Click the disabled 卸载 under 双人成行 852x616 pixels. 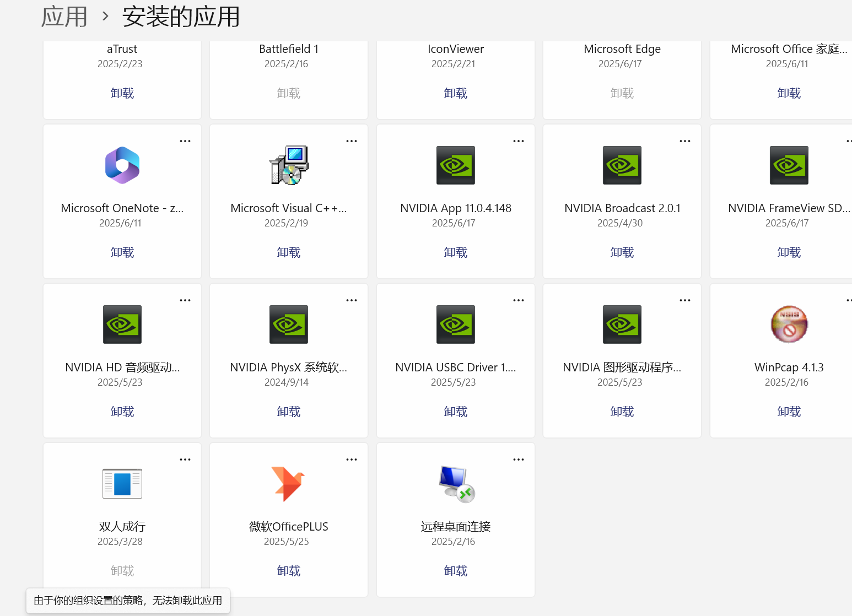click(x=122, y=571)
